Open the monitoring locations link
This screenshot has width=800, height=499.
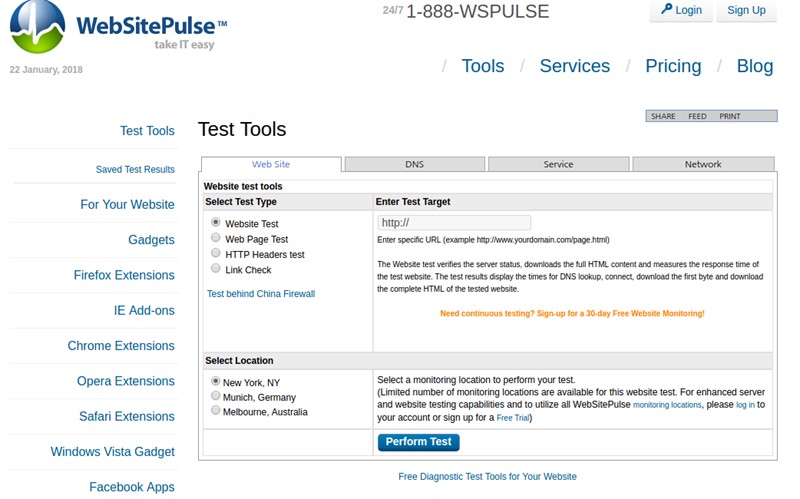[667, 405]
